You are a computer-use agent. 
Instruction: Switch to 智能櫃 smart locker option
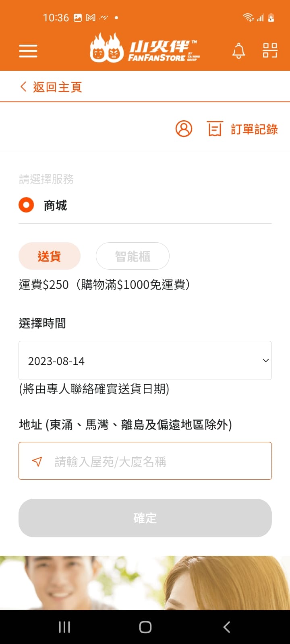point(133,256)
